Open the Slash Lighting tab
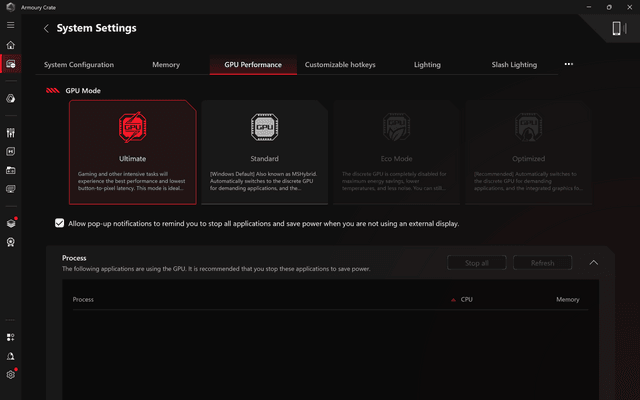The image size is (640, 400). [514, 64]
